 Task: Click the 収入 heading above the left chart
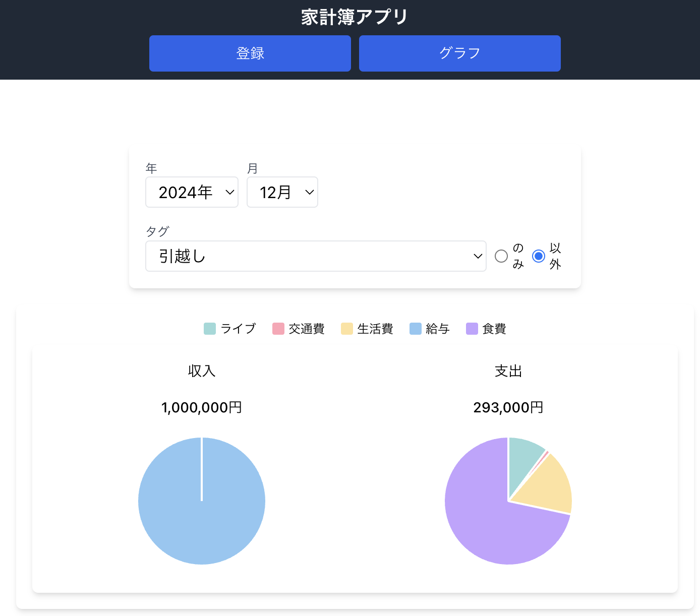(x=201, y=371)
